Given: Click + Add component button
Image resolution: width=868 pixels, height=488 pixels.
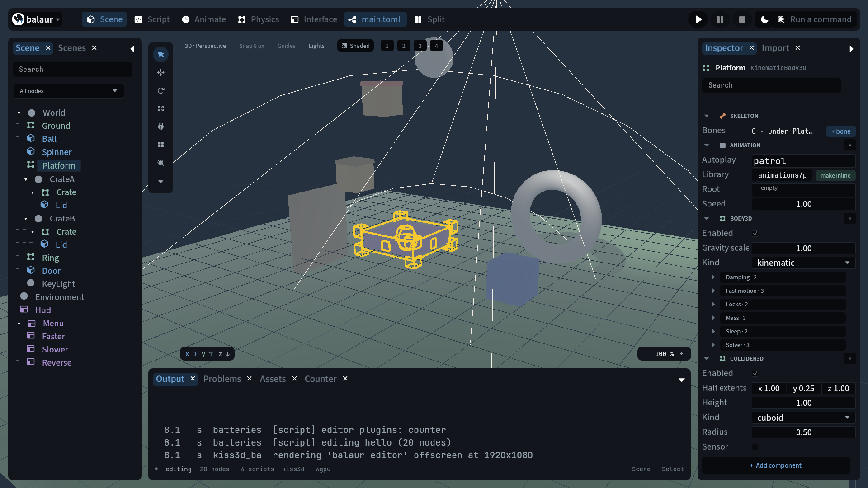Looking at the screenshot, I should 776,465.
